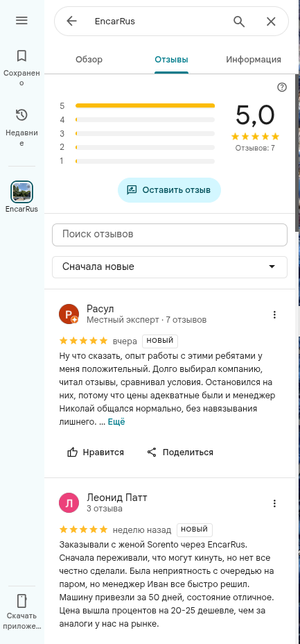Switch to the Обзор tab

[89, 60]
